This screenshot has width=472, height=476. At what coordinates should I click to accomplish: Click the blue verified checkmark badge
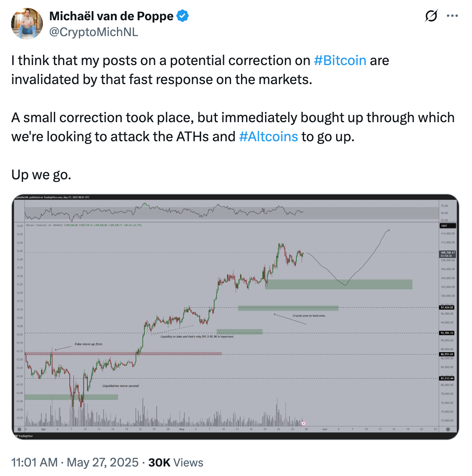(183, 16)
